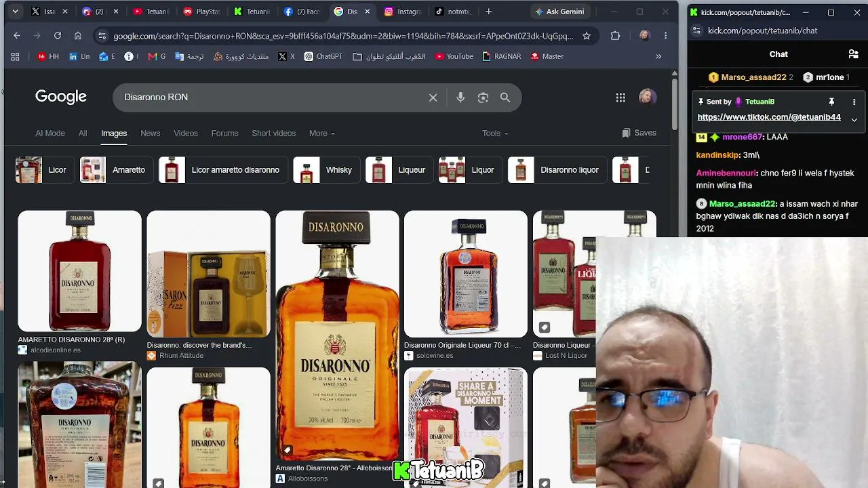This screenshot has width=868, height=488.
Task: View site information icon in address bar
Action: click(102, 36)
